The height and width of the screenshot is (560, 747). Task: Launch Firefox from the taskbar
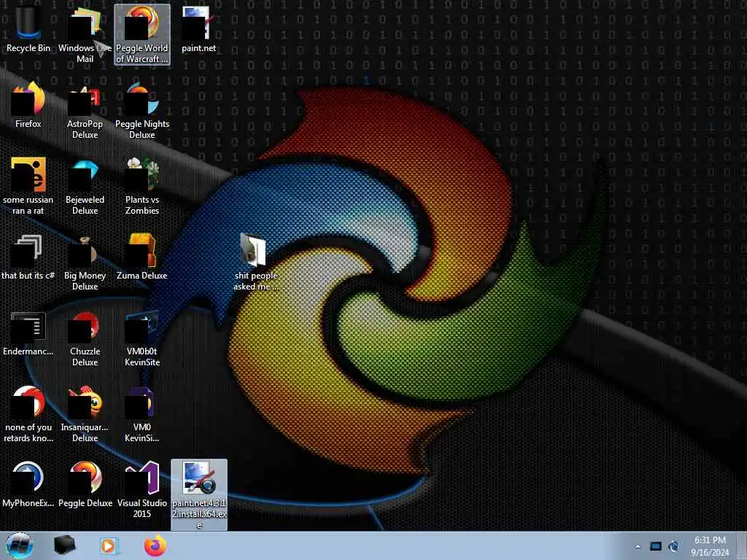[155, 545]
